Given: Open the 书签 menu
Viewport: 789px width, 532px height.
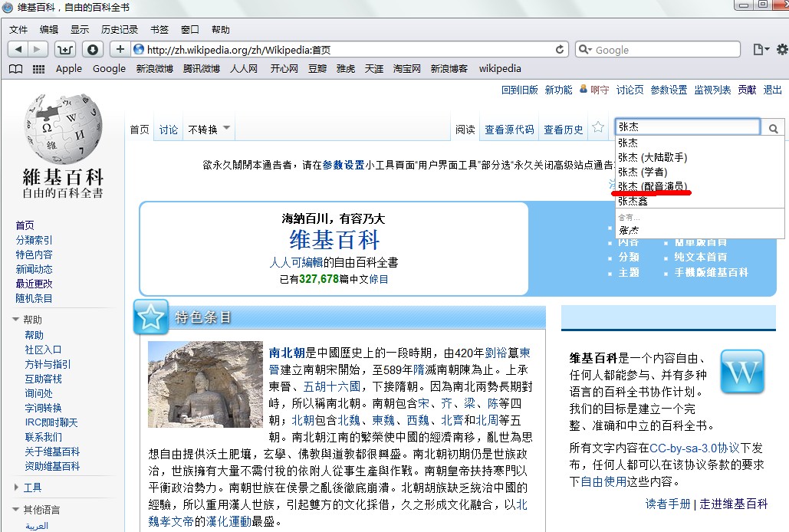Looking at the screenshot, I should (159, 30).
